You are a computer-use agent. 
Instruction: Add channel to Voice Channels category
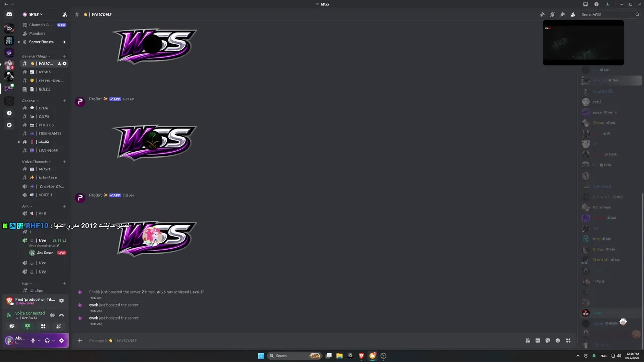64,162
